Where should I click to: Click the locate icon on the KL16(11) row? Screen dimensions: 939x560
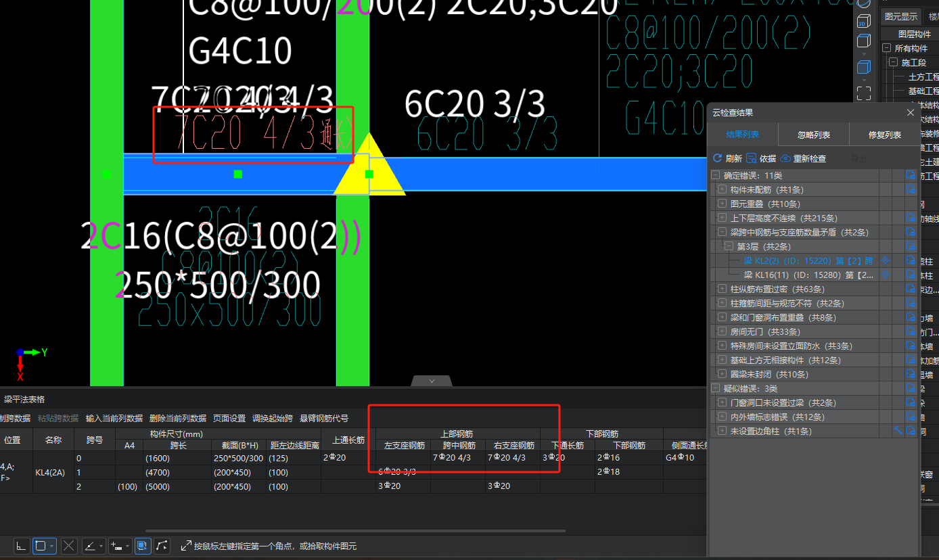[886, 275]
